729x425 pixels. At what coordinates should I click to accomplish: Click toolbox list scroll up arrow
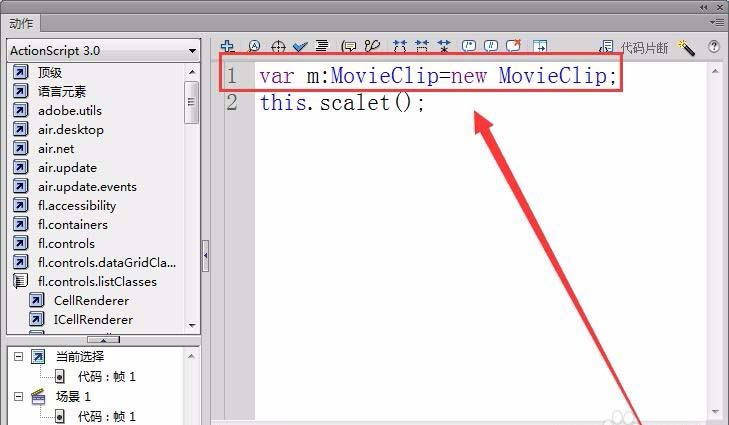tap(192, 72)
